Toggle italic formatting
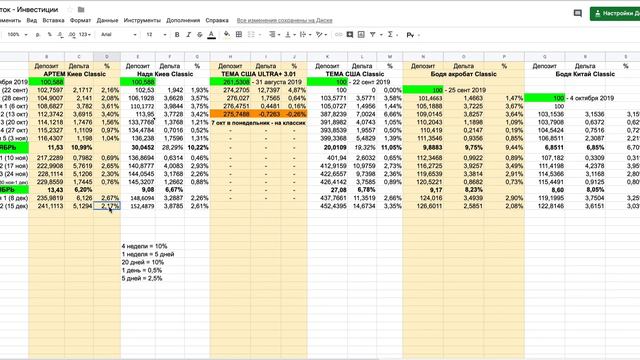Viewport: 640px width, 360px height. tap(188, 35)
